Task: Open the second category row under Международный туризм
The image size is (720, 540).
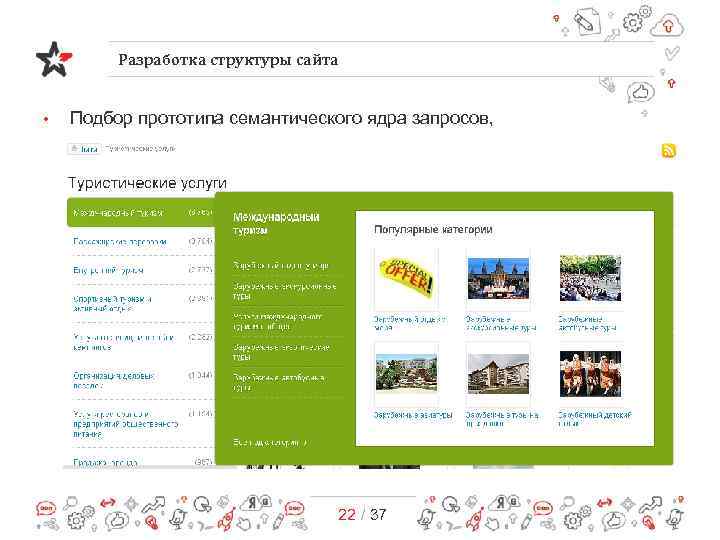Action: [x=141, y=242]
